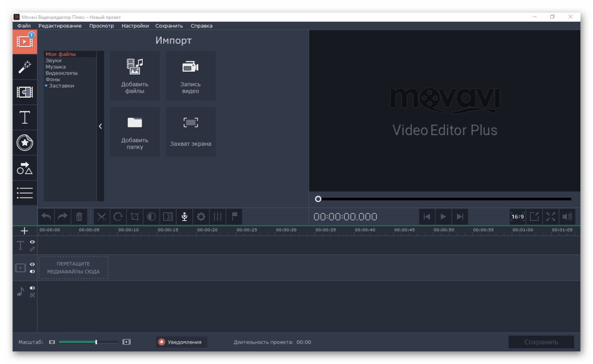Open the Сохранить menu
593x364 pixels.
pos(169,26)
